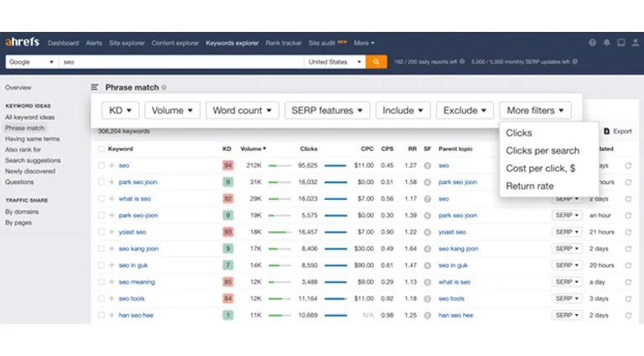Viewport: 644px width, 356px height.
Task: Open the Volume filter dropdown
Action: [172, 110]
